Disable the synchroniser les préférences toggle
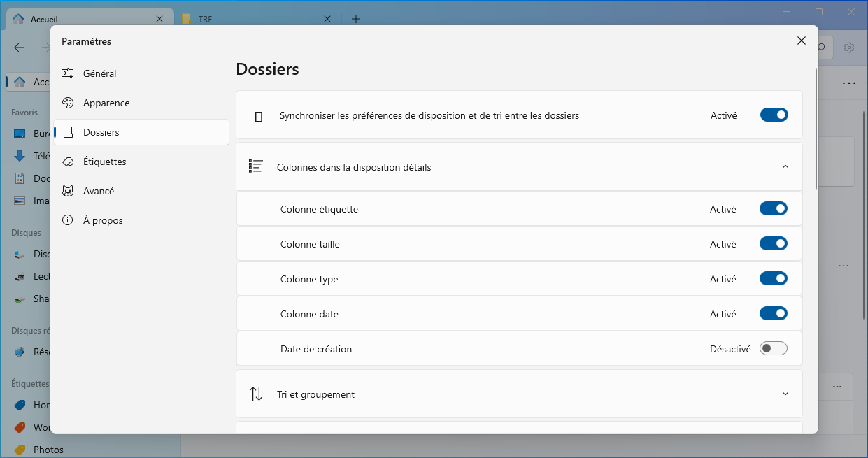 pyautogui.click(x=774, y=115)
